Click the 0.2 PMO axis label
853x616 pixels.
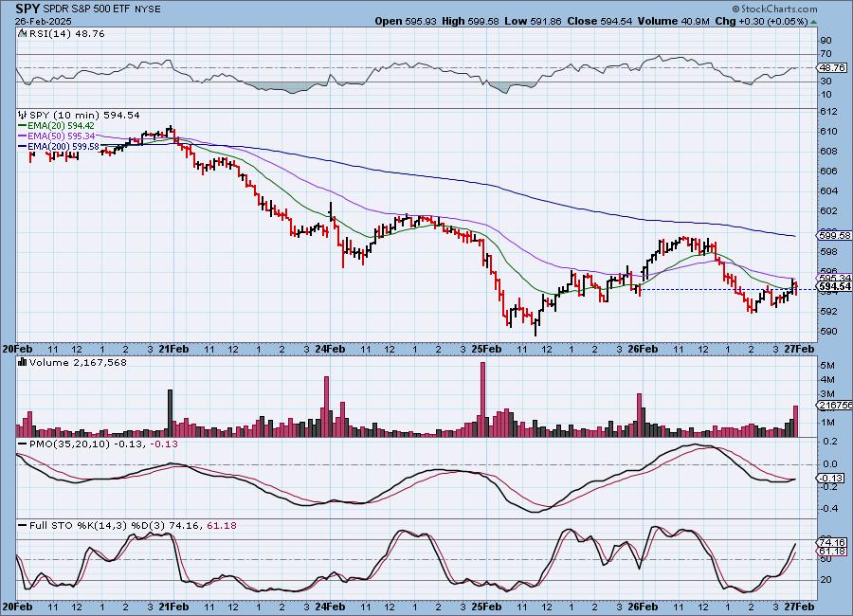829,442
